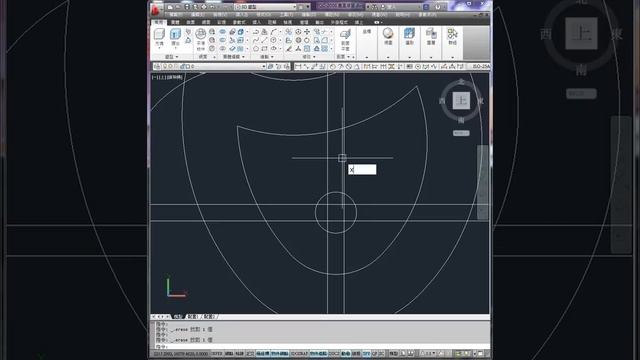
Task: Expand the 修改 panel
Action: [310, 57]
